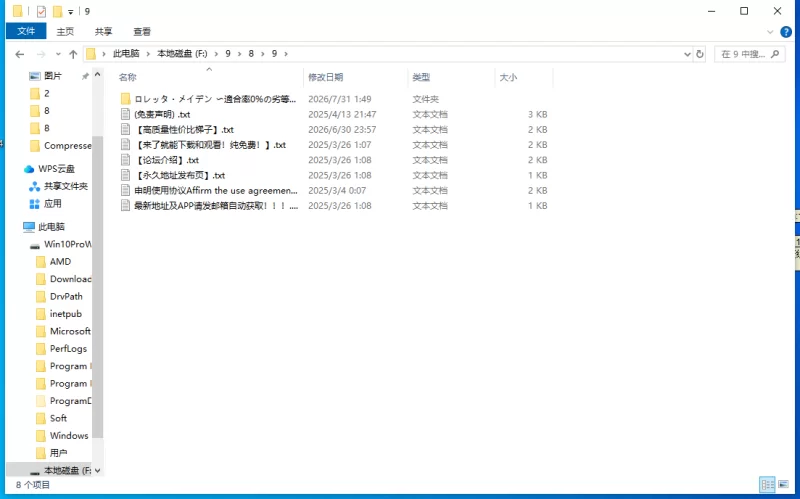
Task: Refresh the current folder view
Action: click(x=700, y=54)
